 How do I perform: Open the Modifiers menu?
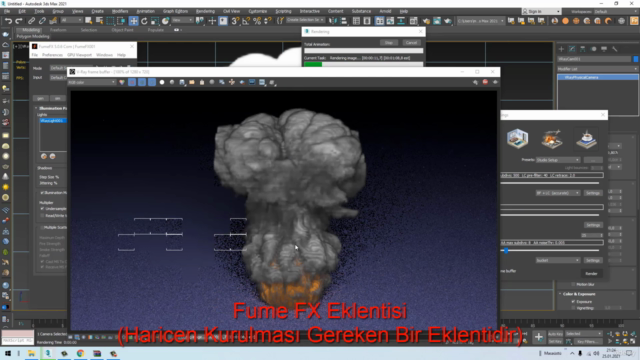(120, 11)
